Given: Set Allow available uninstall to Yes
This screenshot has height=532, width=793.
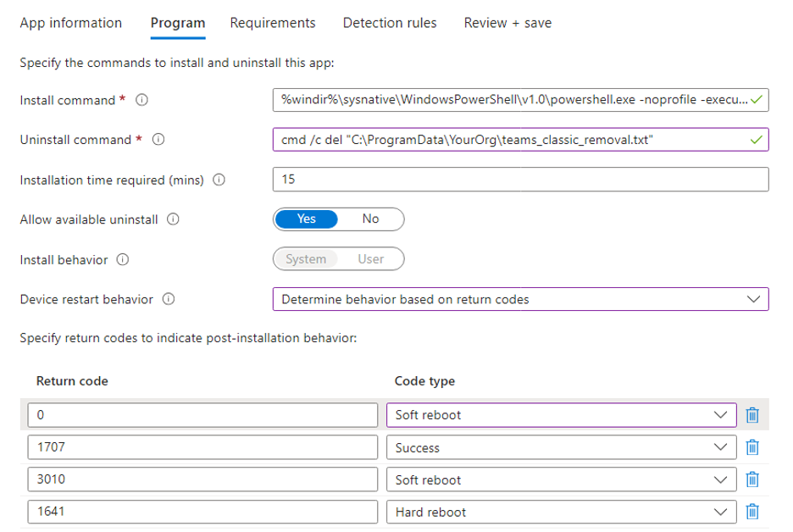Looking at the screenshot, I should (307, 219).
